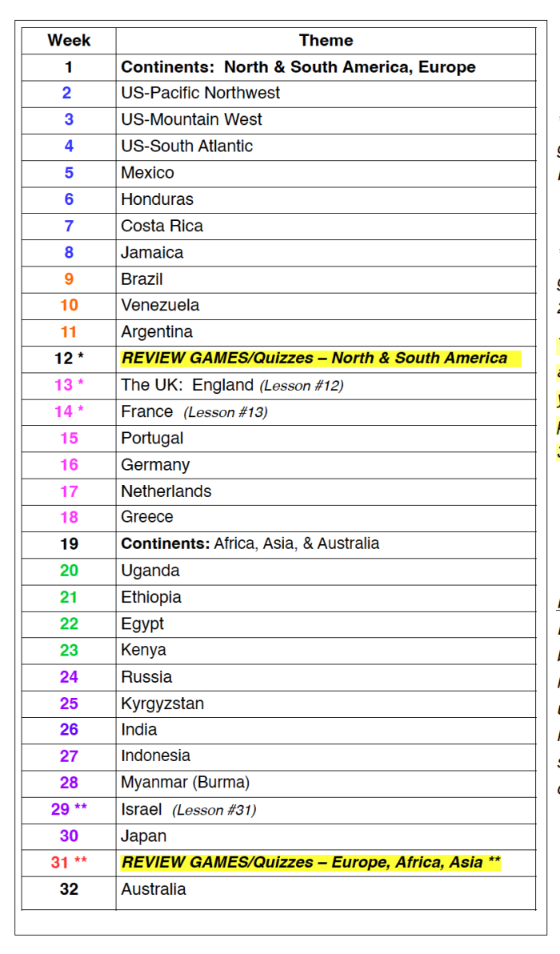The height and width of the screenshot is (954, 560).
Task: Click the '(Lesson #12)' note beside England
Action: [x=301, y=386]
